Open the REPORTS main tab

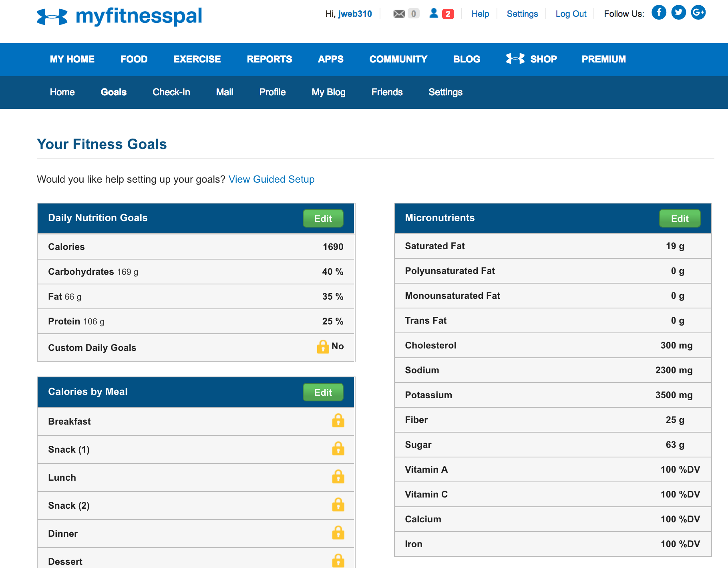click(269, 59)
